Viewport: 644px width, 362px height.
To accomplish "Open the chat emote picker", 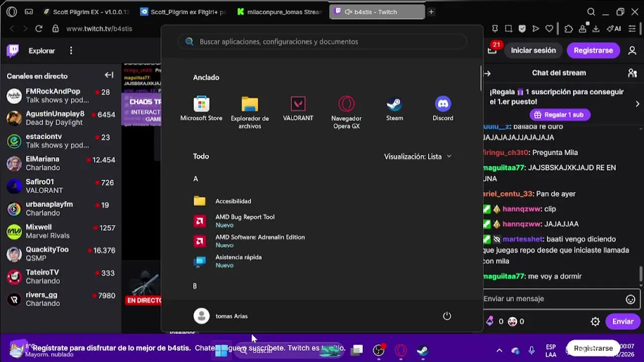I will [x=630, y=299].
